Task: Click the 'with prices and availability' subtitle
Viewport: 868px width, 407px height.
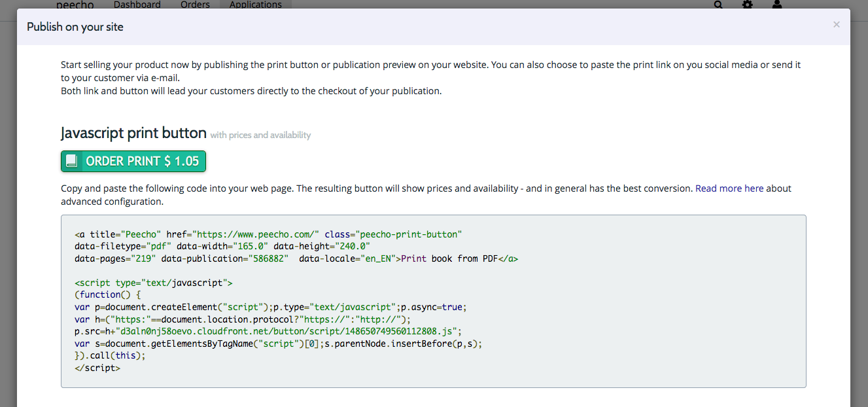Action: (x=260, y=135)
